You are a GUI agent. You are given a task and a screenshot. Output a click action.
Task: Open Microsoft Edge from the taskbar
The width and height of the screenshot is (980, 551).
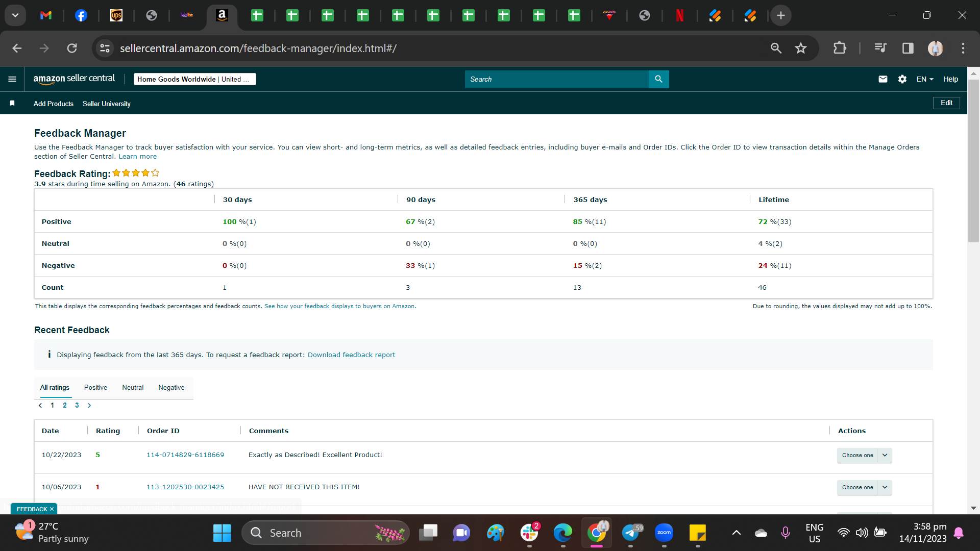[563, 533]
